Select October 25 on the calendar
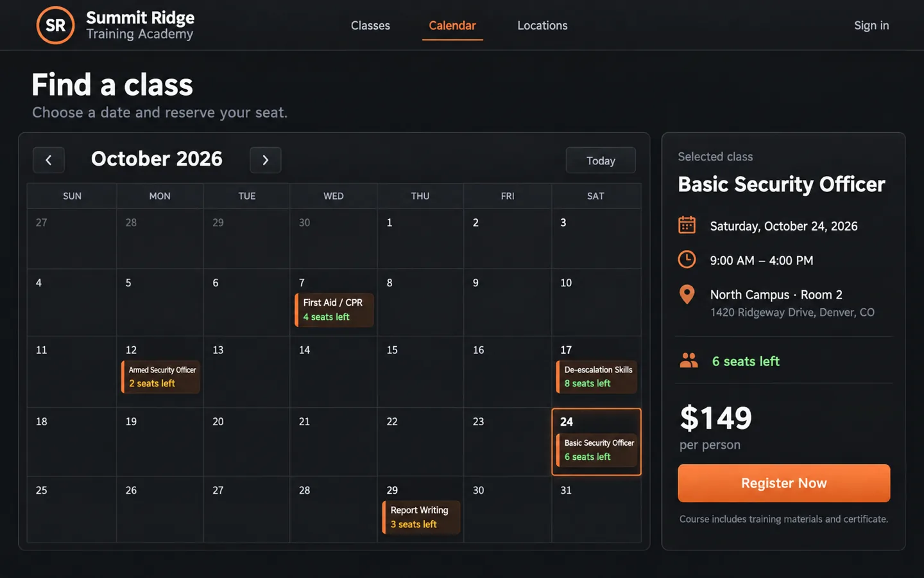 (72, 509)
